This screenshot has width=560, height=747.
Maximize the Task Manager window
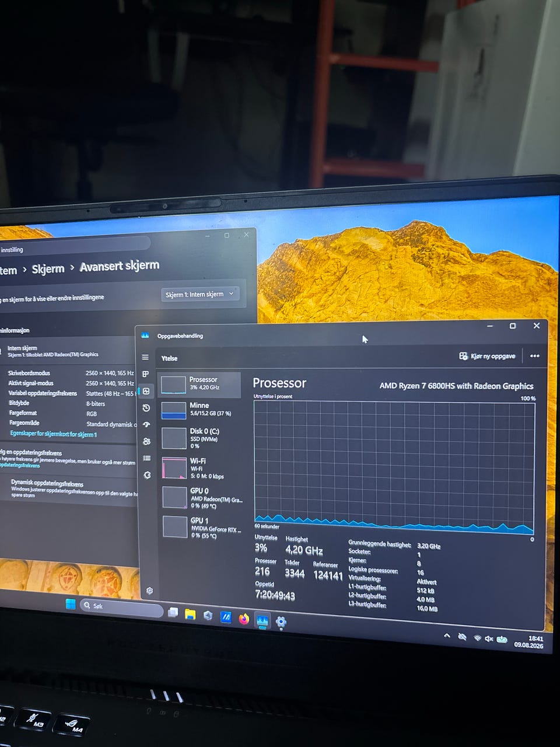513,326
